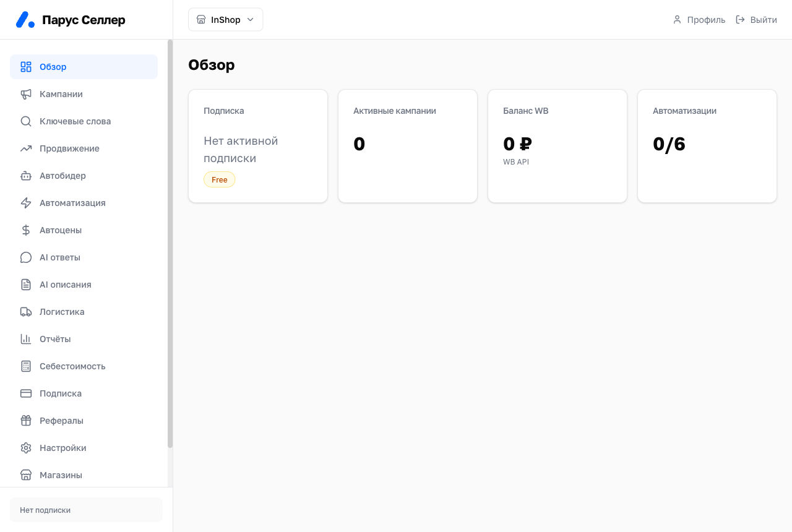792x532 pixels.
Task: Expand the chevron next to InShop
Action: (251, 20)
